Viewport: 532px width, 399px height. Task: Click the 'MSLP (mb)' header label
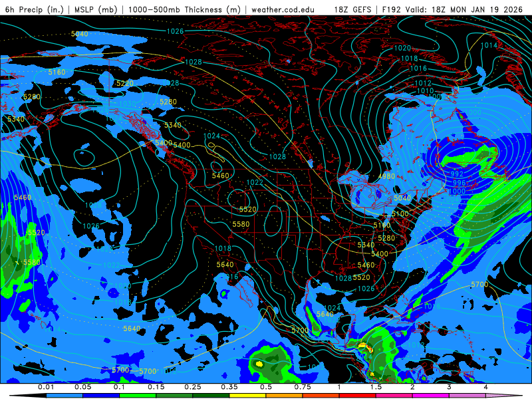point(94,9)
